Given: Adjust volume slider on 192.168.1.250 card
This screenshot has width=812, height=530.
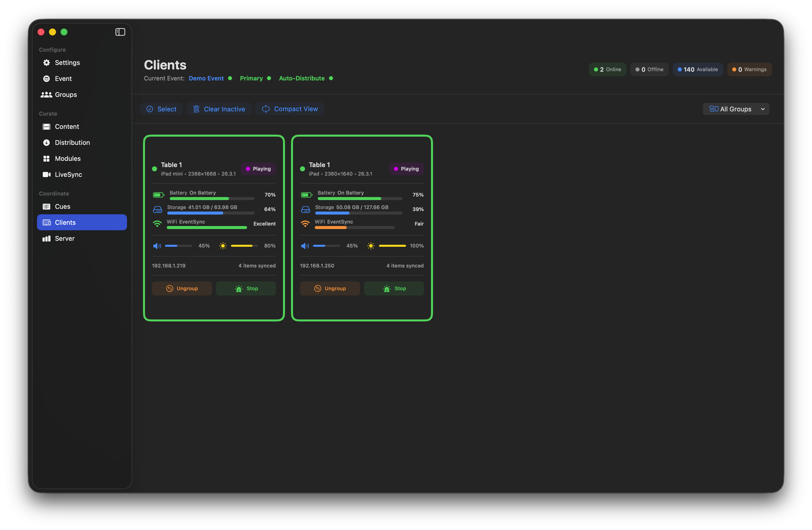Looking at the screenshot, I should (x=326, y=246).
